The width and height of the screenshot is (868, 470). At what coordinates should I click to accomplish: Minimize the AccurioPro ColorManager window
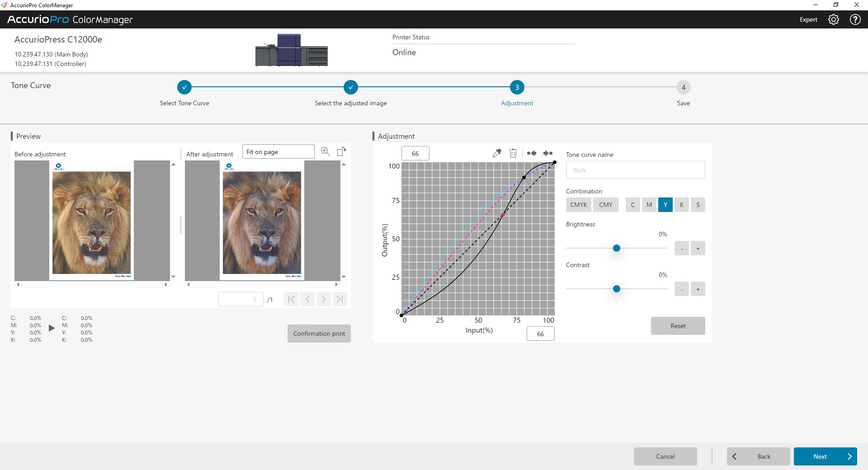[816, 5]
